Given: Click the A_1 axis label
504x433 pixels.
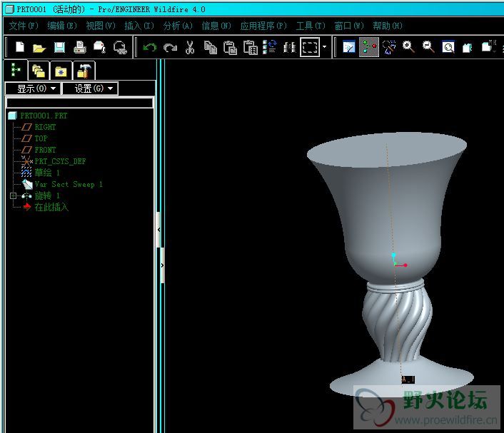Looking at the screenshot, I should coord(408,379).
